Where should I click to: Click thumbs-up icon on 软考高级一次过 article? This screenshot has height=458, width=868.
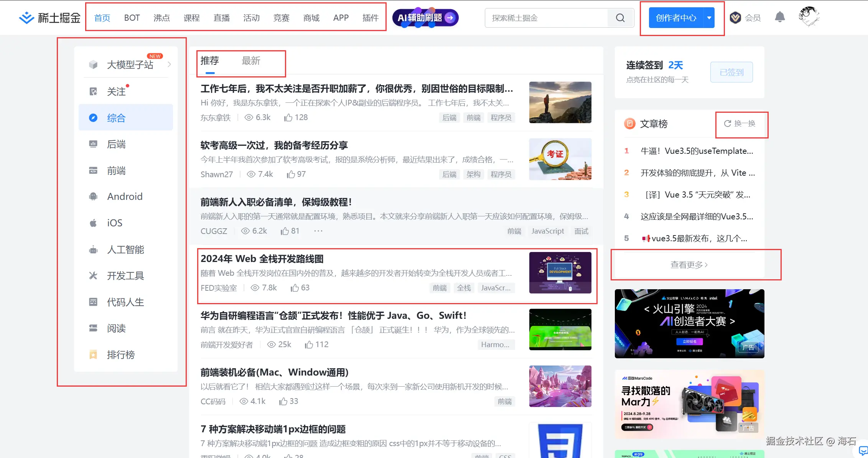[x=291, y=175]
